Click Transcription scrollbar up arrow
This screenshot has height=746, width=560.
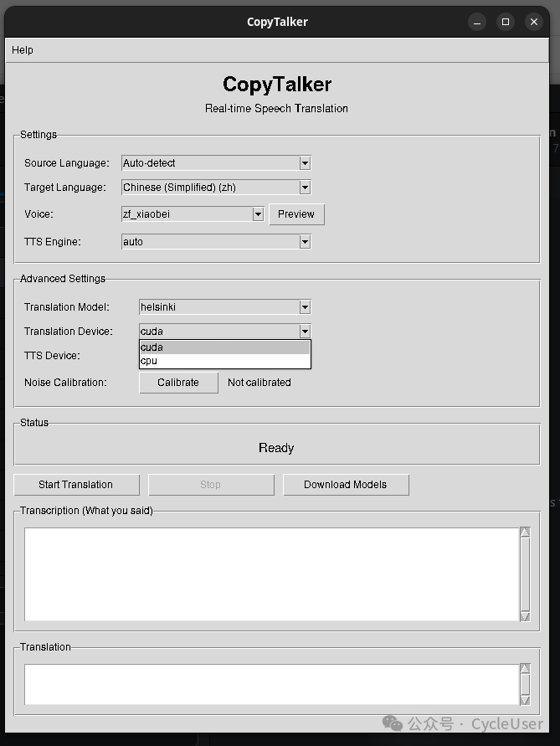pyautogui.click(x=525, y=532)
